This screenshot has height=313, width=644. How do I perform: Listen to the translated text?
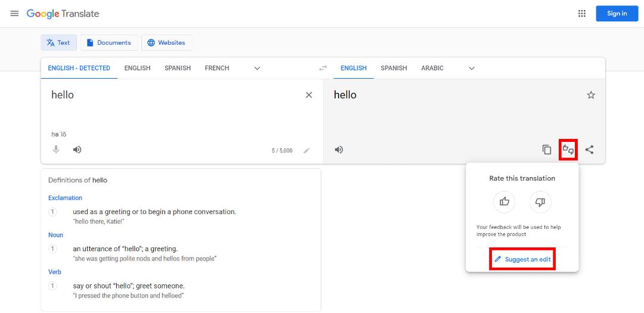click(x=339, y=150)
